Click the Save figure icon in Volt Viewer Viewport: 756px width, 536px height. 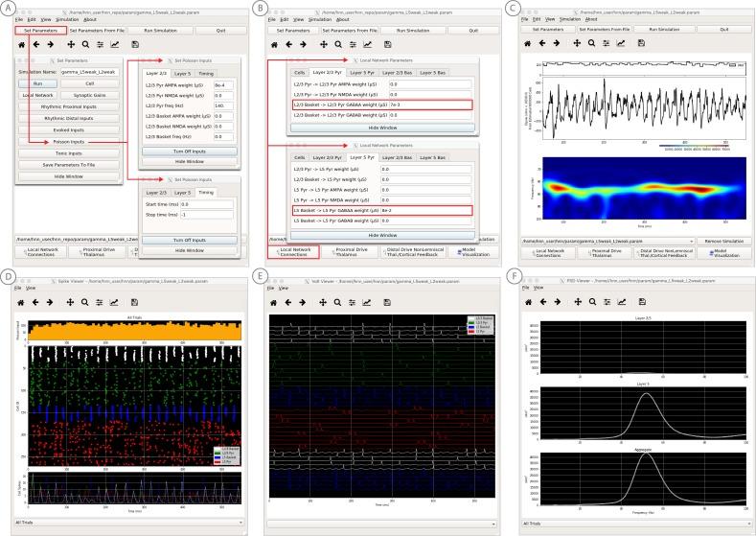[x=387, y=302]
